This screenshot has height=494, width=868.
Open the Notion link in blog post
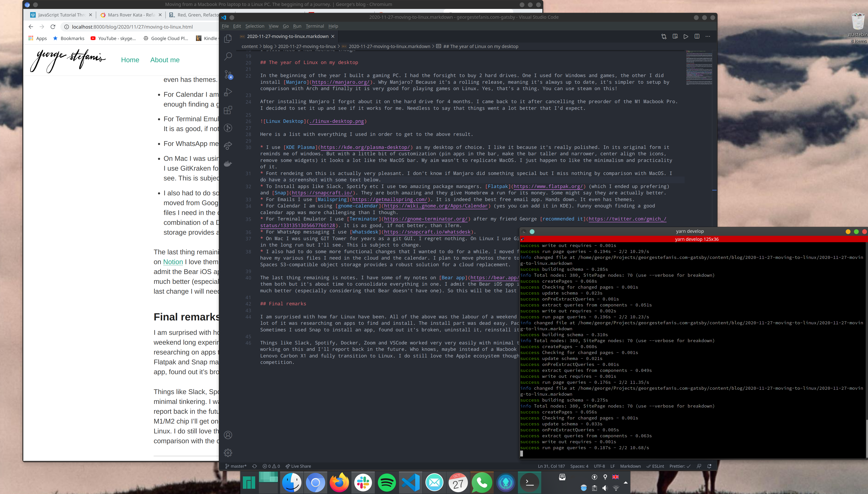pos(173,262)
